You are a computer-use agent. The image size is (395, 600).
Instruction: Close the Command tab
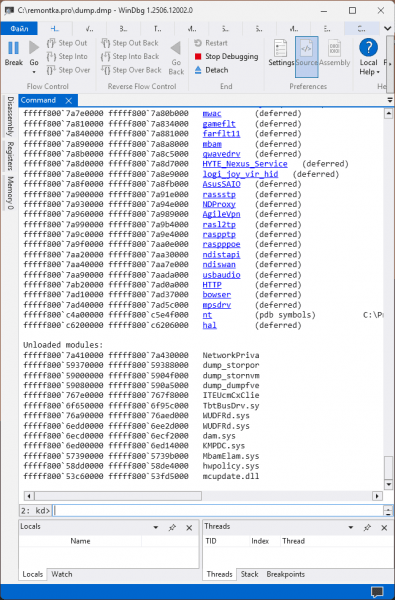pyautogui.click(x=69, y=101)
